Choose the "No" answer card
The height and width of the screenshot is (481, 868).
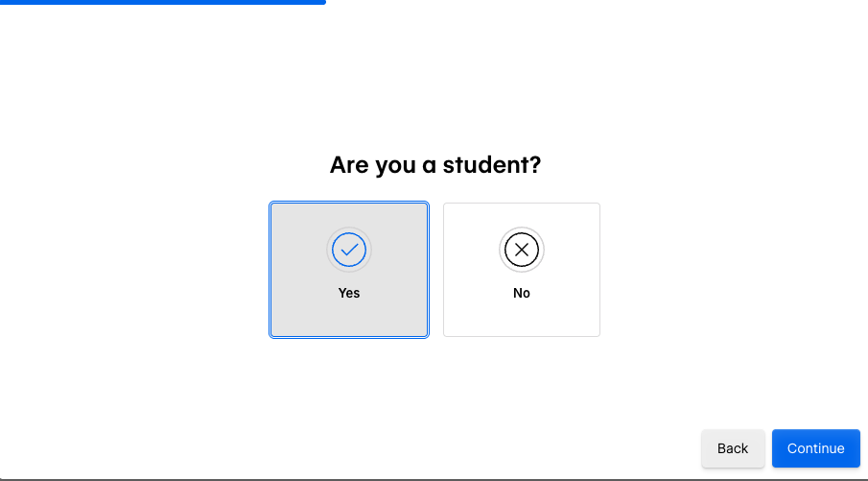tap(522, 270)
